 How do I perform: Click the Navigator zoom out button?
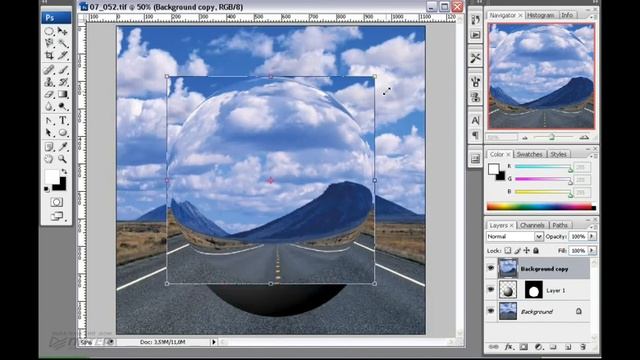525,138
